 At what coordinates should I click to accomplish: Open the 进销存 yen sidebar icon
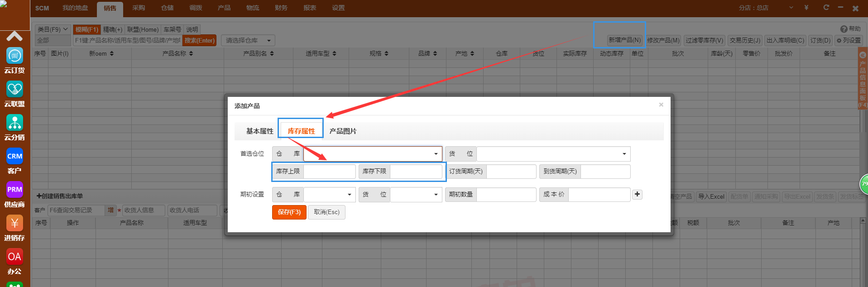pos(14,224)
